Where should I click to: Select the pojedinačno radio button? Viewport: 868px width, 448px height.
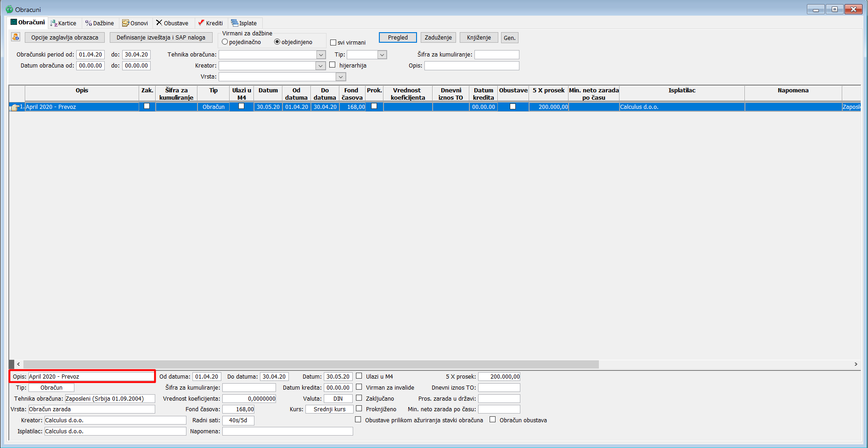tap(225, 42)
